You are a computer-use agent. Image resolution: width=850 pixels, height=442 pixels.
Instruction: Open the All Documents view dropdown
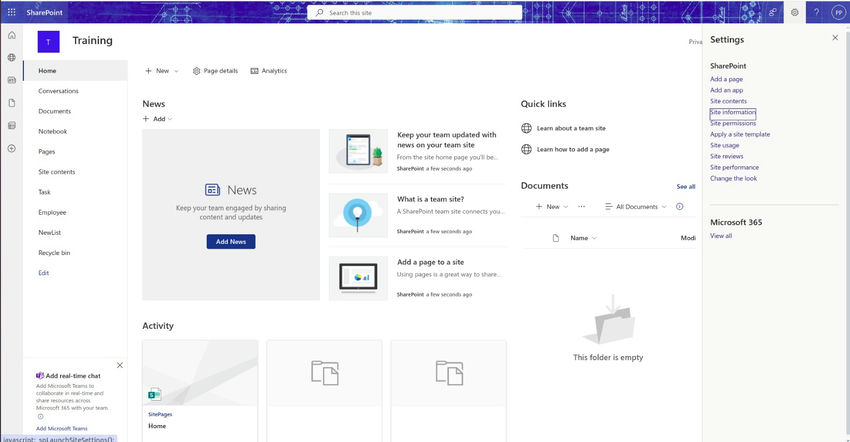coord(636,207)
